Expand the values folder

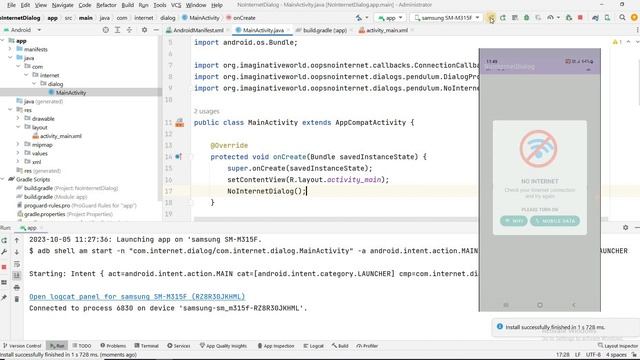[x=18, y=153]
